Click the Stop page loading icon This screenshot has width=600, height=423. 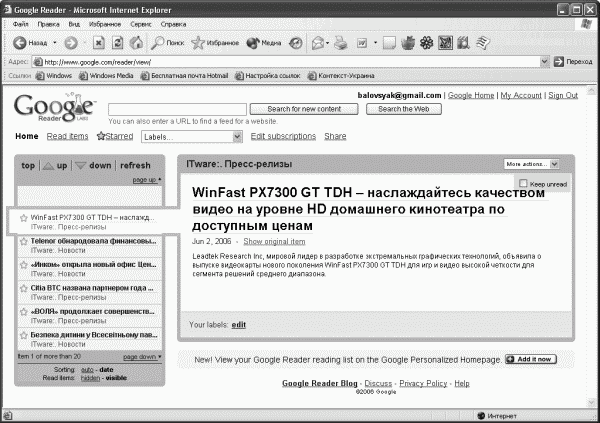coord(98,42)
